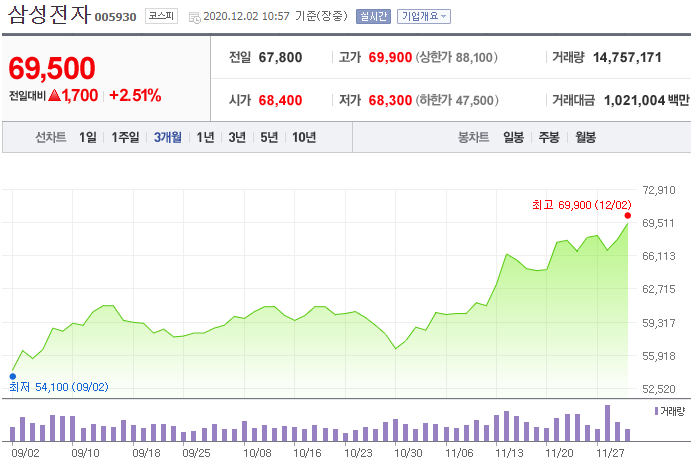Click the 11/27 date axis label
Image resolution: width=691 pixels, height=464 pixels.
(610, 453)
